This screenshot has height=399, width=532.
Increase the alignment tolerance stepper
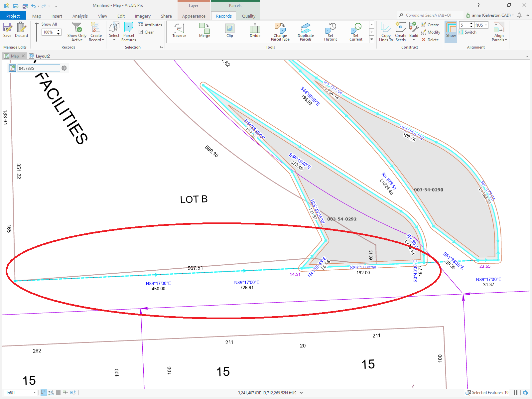471,24
